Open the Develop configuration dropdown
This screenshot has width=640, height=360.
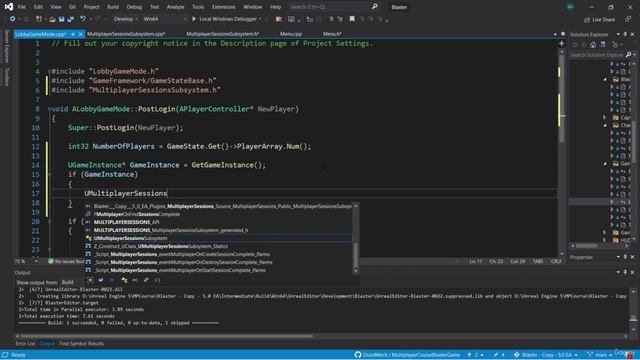pyautogui.click(x=125, y=19)
